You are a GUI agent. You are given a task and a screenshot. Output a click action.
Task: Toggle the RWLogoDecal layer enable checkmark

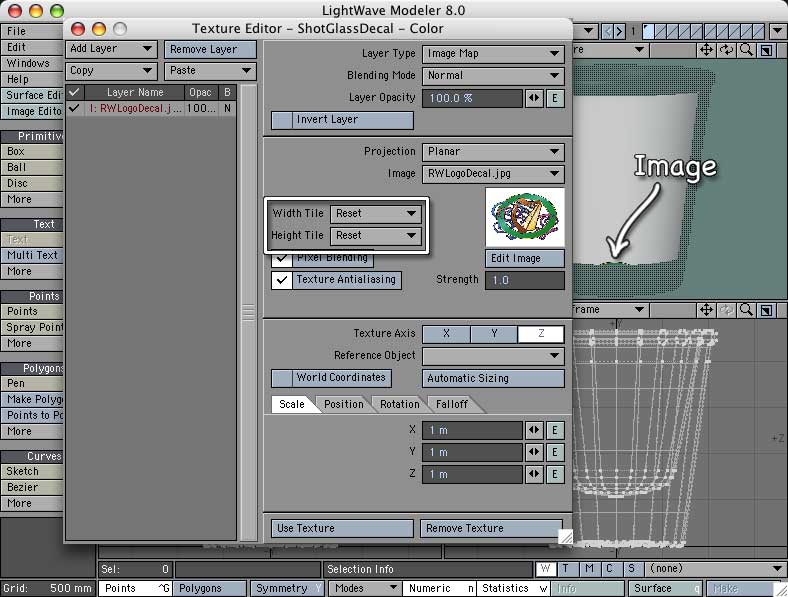click(74, 108)
